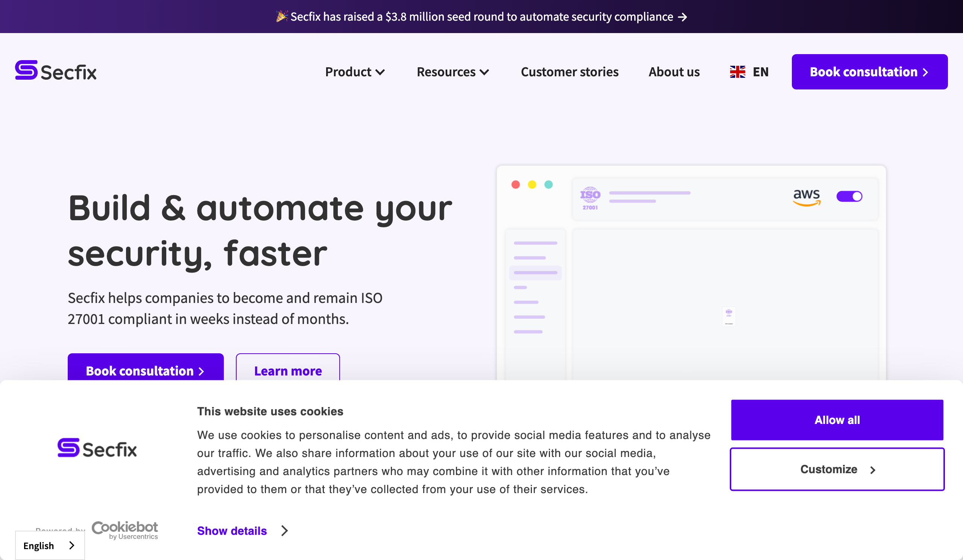Viewport: 963px width, 560px height.
Task: Click the yellow window dot in illustration
Action: [x=532, y=185]
